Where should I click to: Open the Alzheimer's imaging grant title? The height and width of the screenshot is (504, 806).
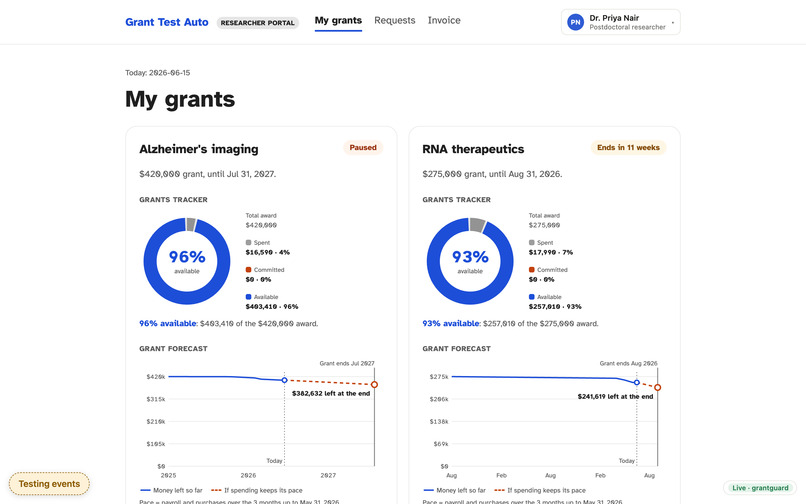pos(199,149)
